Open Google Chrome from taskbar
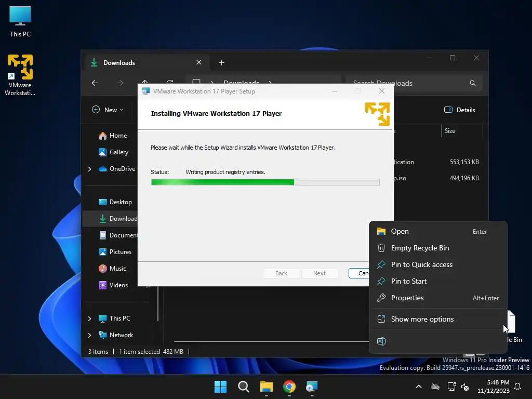This screenshot has height=399, width=532. 289,387
